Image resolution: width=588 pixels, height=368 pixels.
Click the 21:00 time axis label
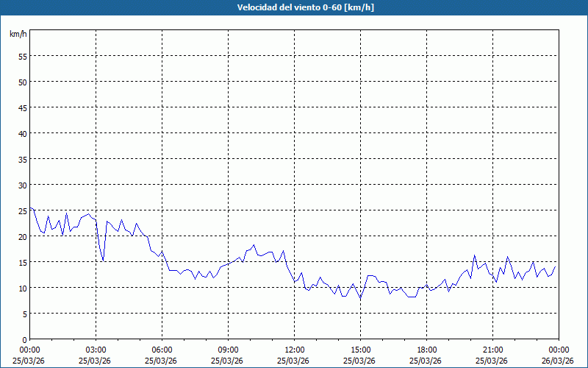click(x=492, y=350)
